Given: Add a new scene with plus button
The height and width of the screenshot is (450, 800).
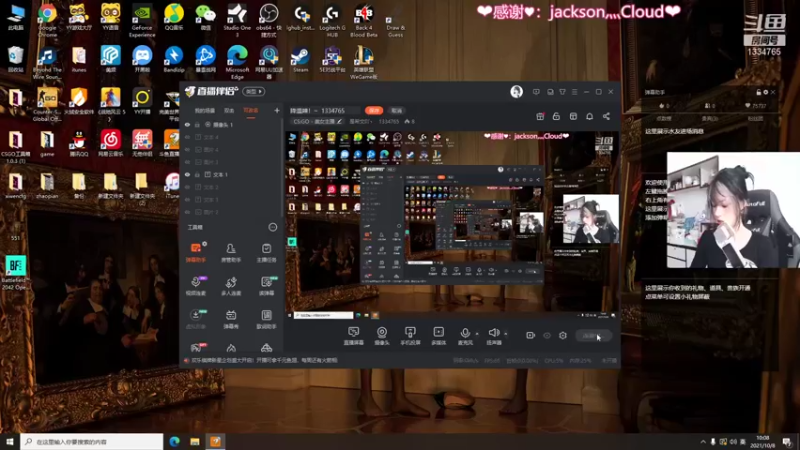Looking at the screenshot, I should coord(277,110).
